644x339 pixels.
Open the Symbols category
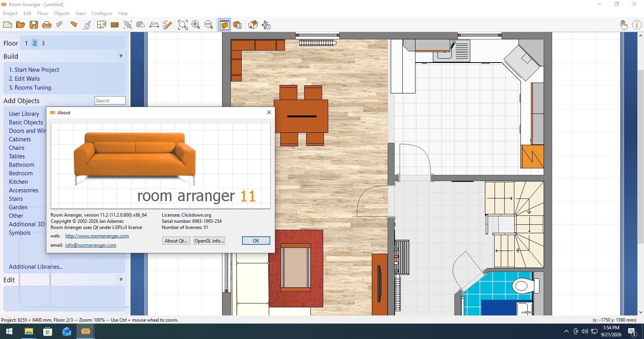20,233
